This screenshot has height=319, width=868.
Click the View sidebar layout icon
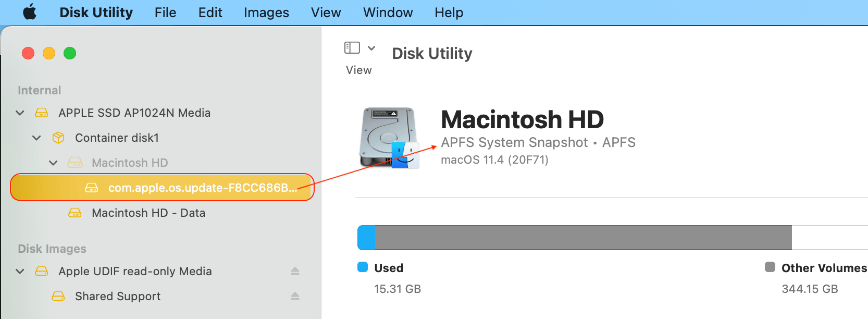click(x=352, y=47)
